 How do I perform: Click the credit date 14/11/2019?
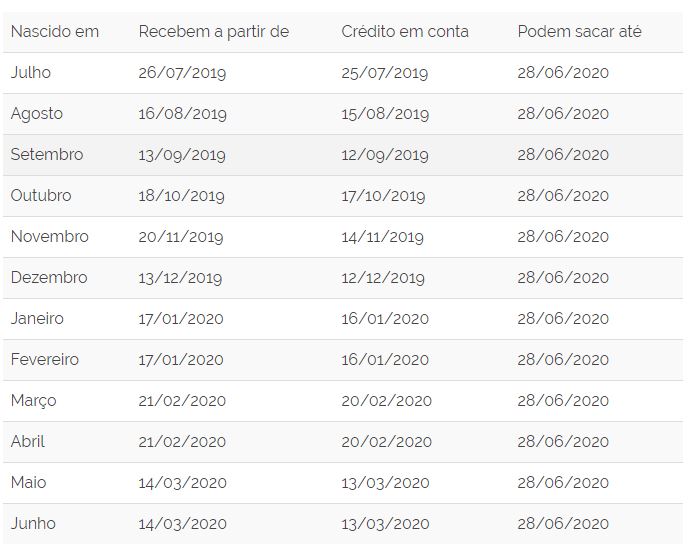tap(382, 237)
